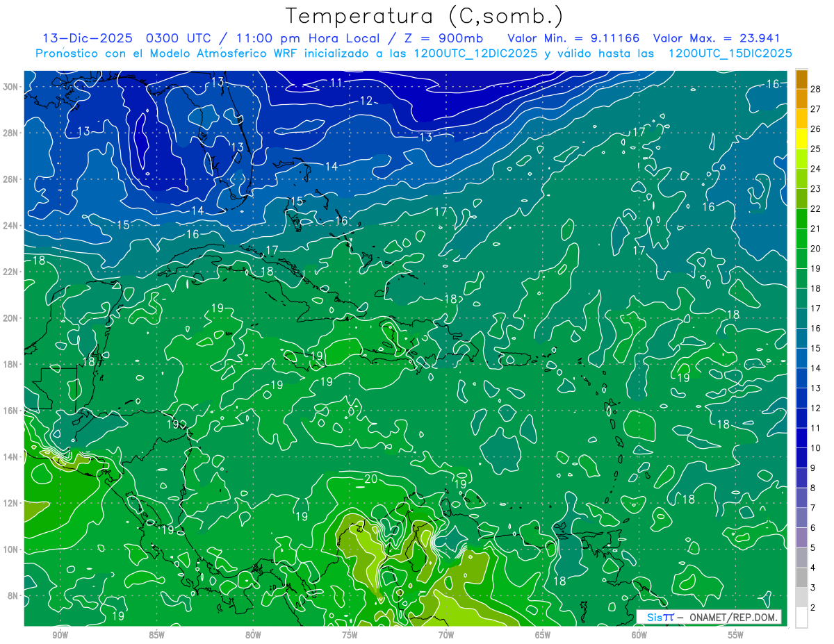Click the "85W" longitude label
Screen dimensions: 834x644
point(156,635)
